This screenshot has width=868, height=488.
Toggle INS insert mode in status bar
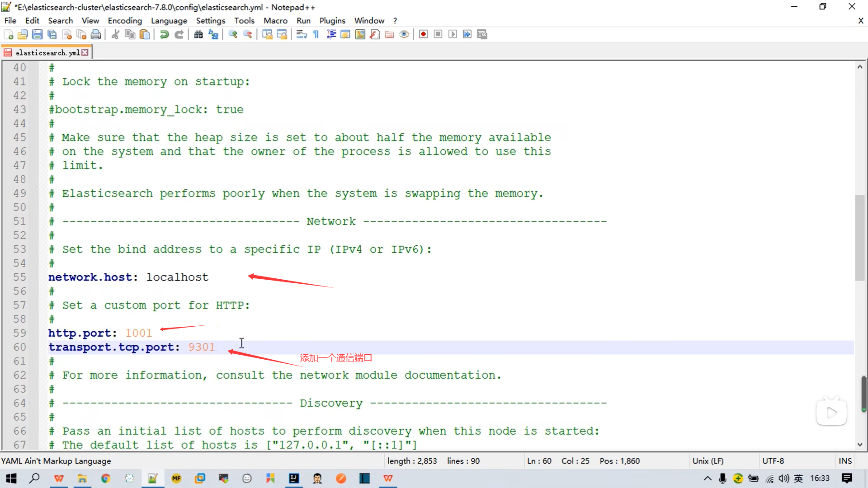coord(844,461)
